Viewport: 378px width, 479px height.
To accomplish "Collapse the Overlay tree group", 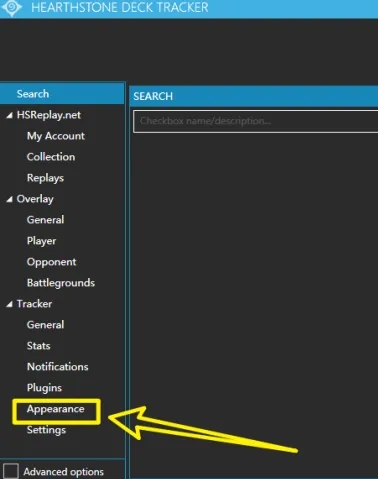I will coord(10,199).
